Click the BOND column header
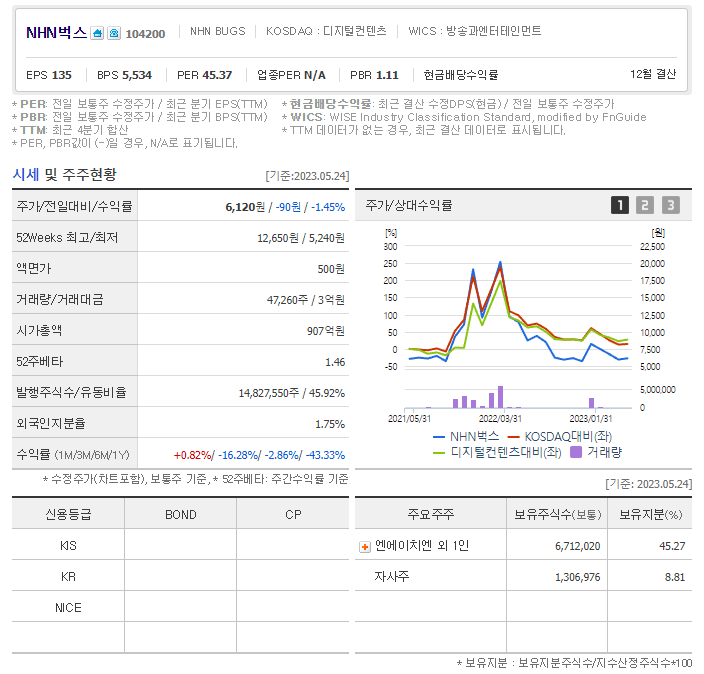The width and height of the screenshot is (704, 674). [180, 514]
